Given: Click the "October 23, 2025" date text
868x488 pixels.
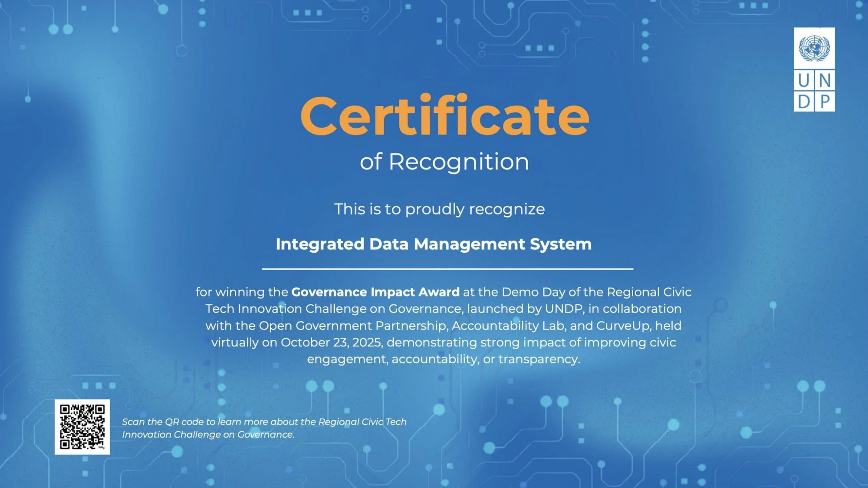Looking at the screenshot, I should tap(331, 343).
